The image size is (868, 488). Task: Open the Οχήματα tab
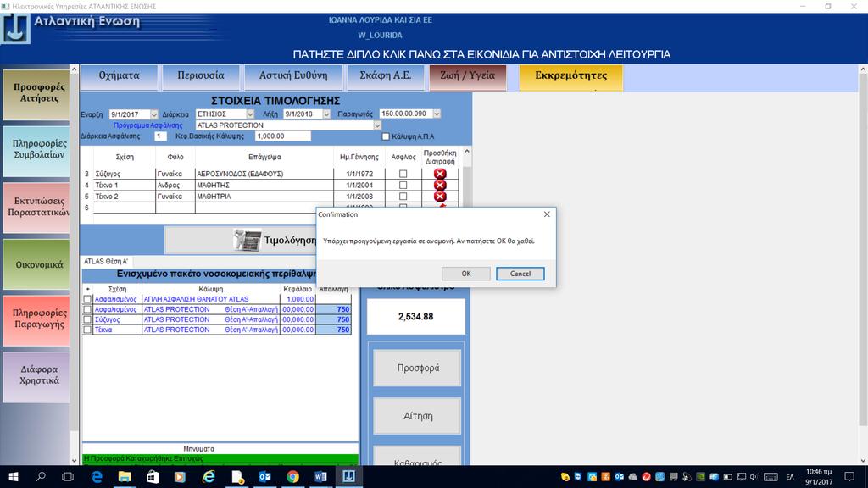tap(119, 76)
